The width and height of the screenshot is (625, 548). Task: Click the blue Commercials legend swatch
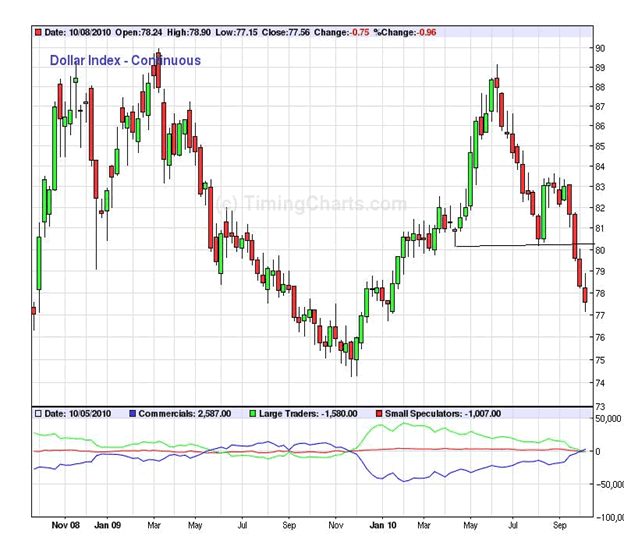click(x=133, y=413)
